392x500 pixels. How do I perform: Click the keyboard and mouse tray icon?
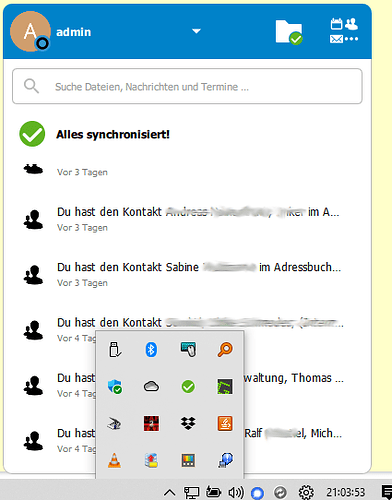pos(188,350)
